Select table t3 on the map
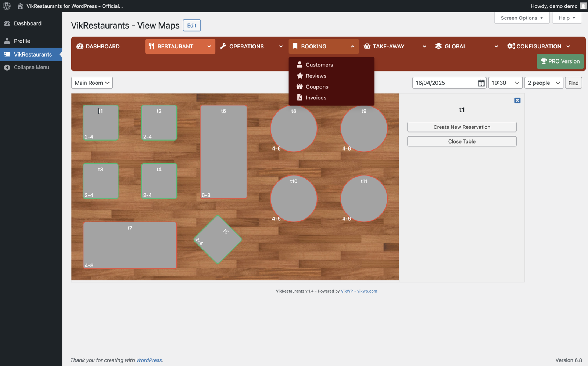The image size is (588, 366). pyautogui.click(x=101, y=181)
